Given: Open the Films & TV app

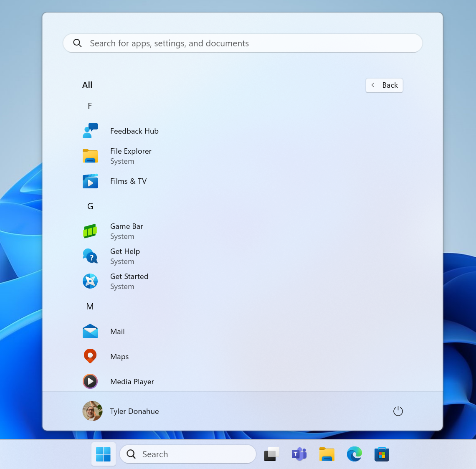Looking at the screenshot, I should tap(128, 181).
